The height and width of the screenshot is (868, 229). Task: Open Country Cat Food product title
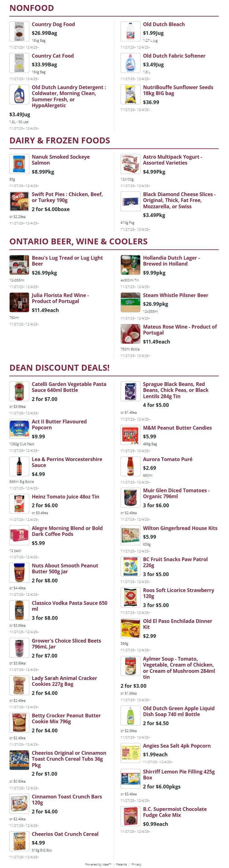pyautogui.click(x=53, y=56)
